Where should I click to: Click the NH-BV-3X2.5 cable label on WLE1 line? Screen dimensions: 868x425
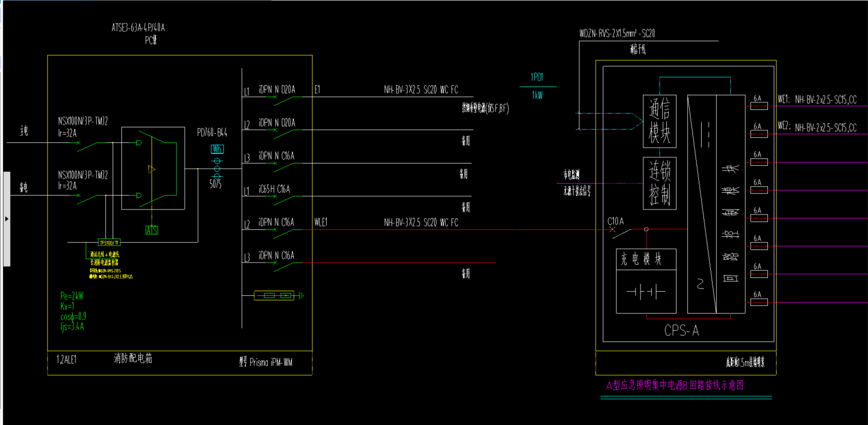pos(421,223)
